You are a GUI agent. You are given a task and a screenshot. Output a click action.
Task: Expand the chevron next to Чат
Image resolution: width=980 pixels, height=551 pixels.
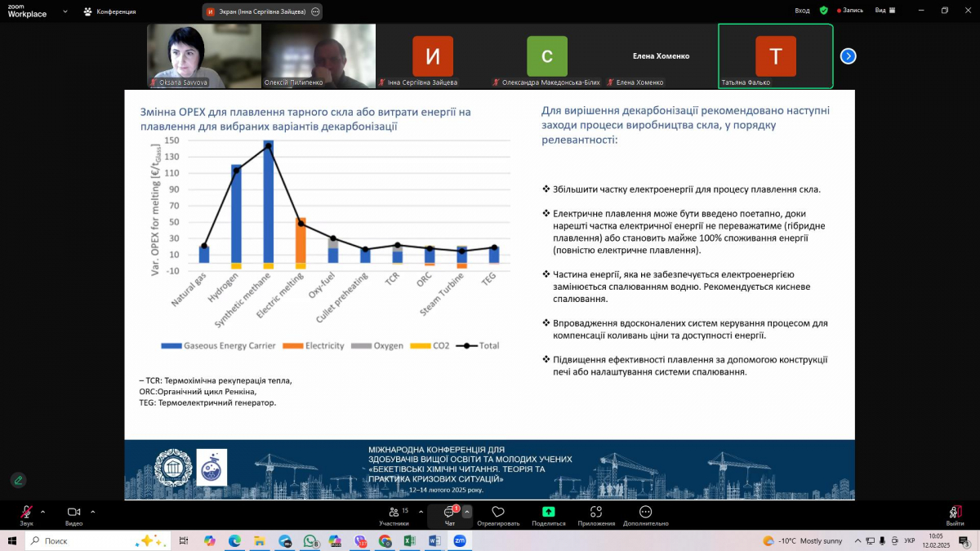(x=467, y=512)
